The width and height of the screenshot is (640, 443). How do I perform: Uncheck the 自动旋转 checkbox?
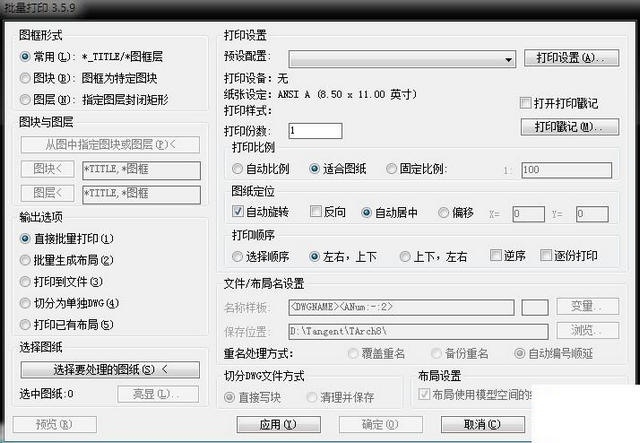coord(238,211)
